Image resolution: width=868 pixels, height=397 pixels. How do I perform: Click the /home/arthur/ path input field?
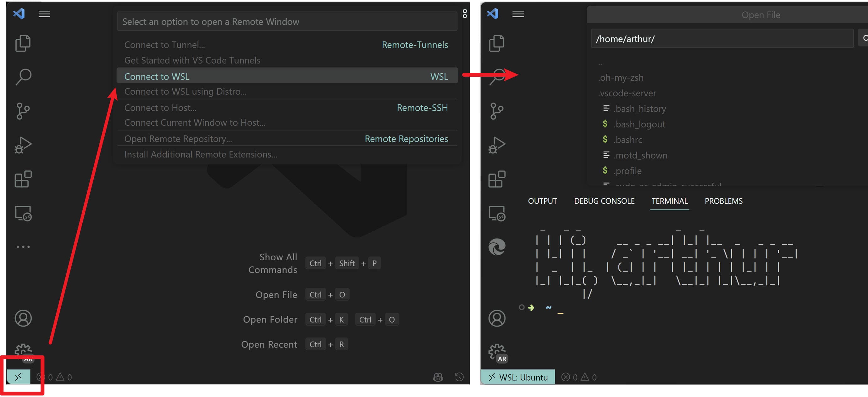[722, 39]
